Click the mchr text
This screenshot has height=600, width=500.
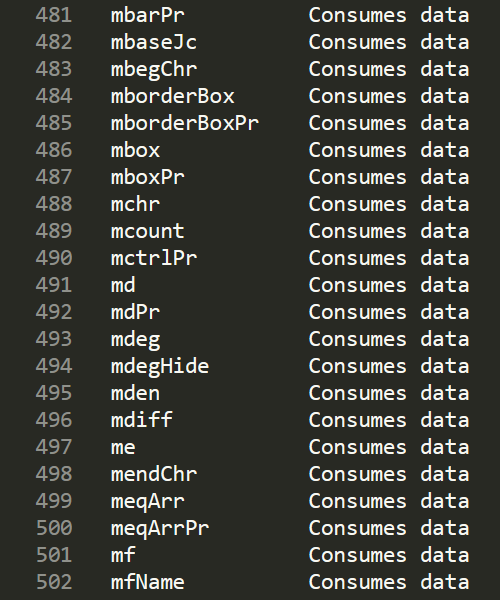tap(135, 204)
